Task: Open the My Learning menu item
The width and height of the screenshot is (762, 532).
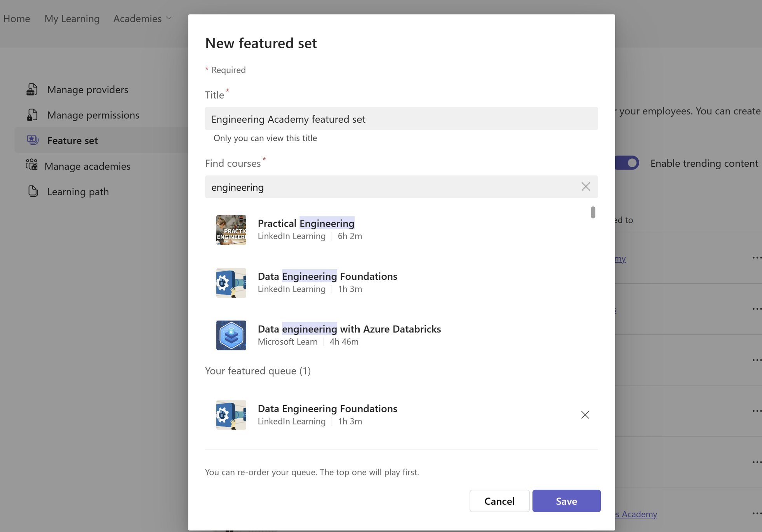Action: [71, 18]
